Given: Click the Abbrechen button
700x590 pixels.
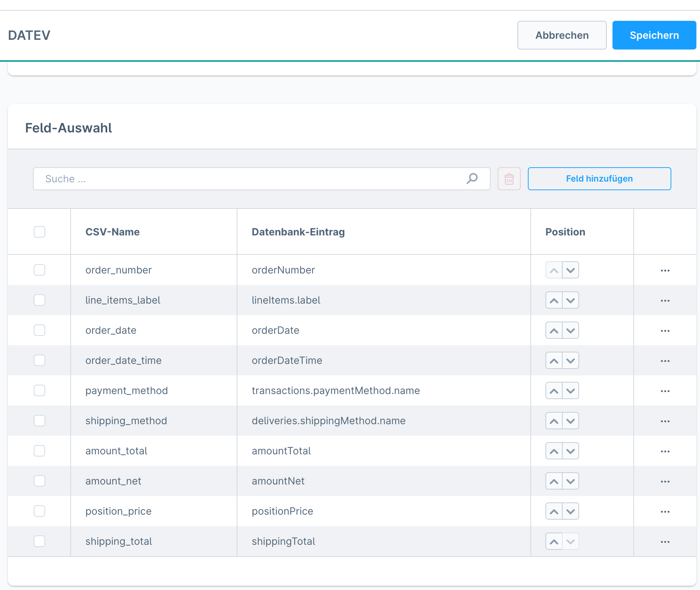Looking at the screenshot, I should pyautogui.click(x=562, y=35).
